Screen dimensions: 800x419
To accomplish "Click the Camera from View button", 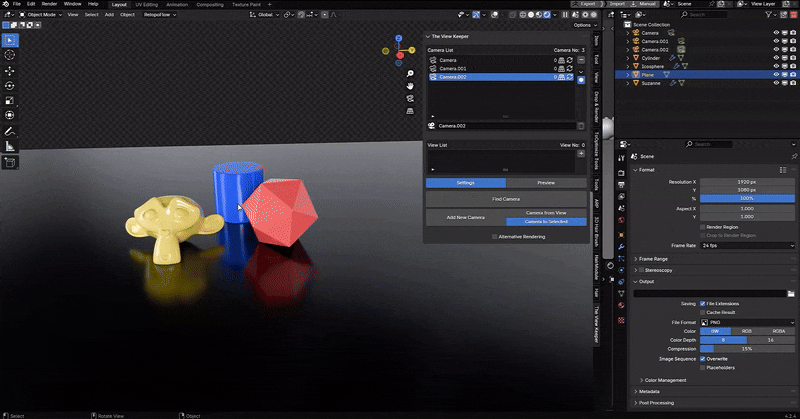I will (546, 213).
